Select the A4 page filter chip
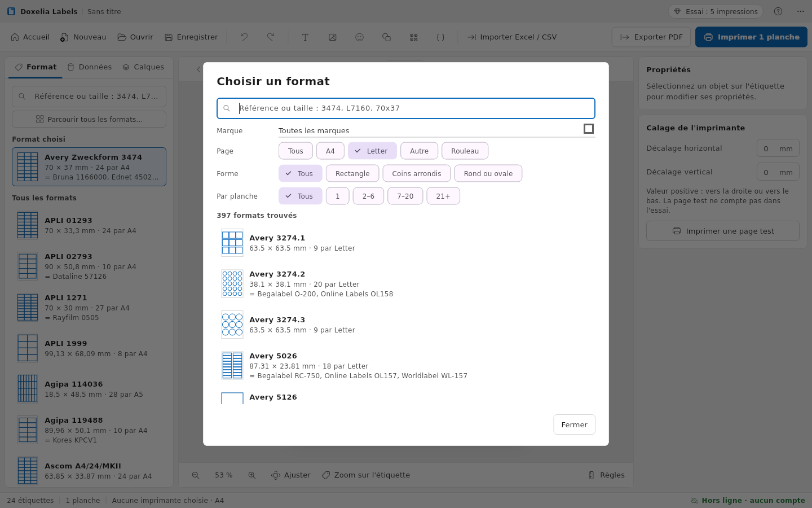Viewport: 812px width, 508px height. (330, 151)
